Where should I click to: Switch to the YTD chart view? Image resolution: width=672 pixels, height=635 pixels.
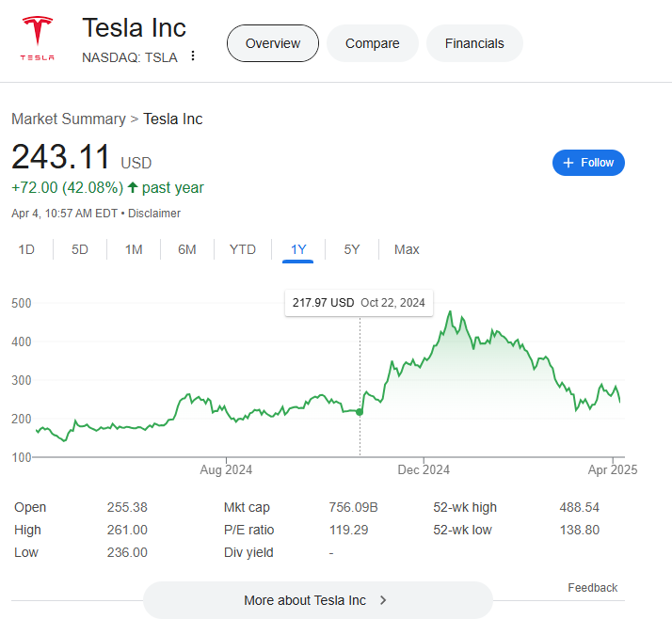(243, 249)
